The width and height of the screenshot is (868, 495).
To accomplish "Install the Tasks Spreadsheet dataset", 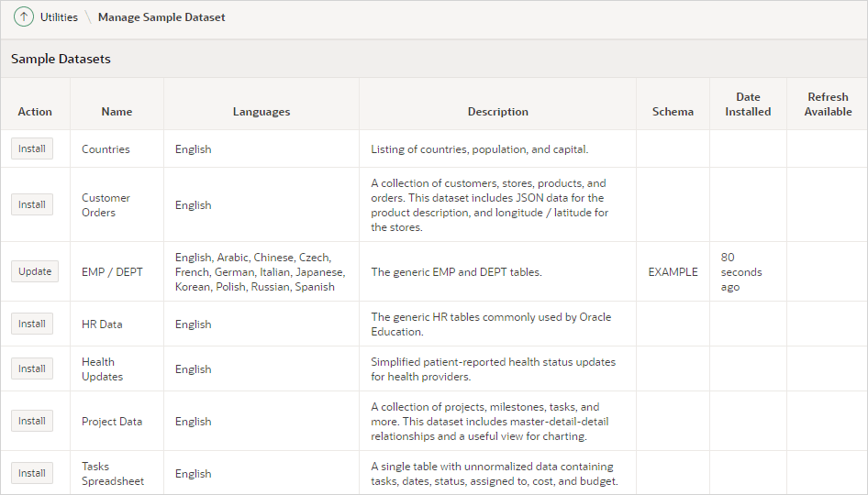I will 32,473.
